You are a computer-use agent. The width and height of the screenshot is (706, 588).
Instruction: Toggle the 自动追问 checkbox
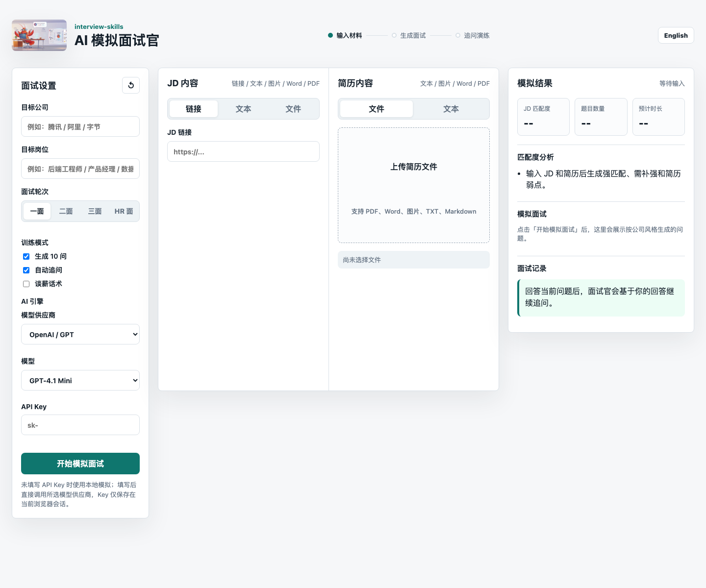26,270
